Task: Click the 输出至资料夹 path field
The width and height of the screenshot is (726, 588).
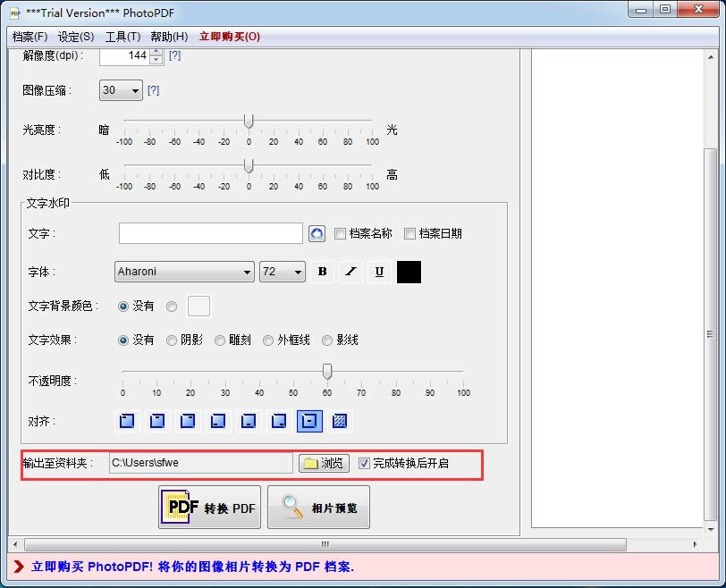Action: coord(201,463)
